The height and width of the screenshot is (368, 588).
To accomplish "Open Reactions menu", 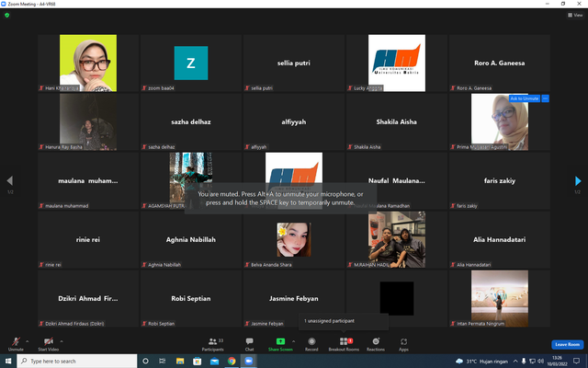I will click(376, 344).
